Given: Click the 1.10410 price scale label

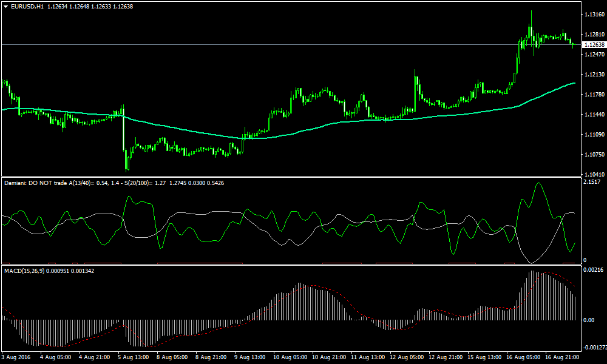Looking at the screenshot, I should 592,174.
